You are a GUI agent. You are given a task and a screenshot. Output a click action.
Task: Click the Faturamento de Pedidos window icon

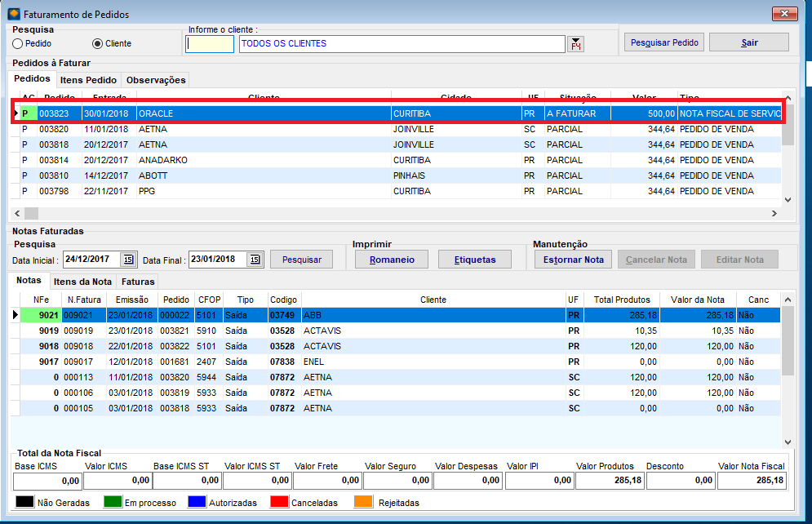pyautogui.click(x=14, y=14)
